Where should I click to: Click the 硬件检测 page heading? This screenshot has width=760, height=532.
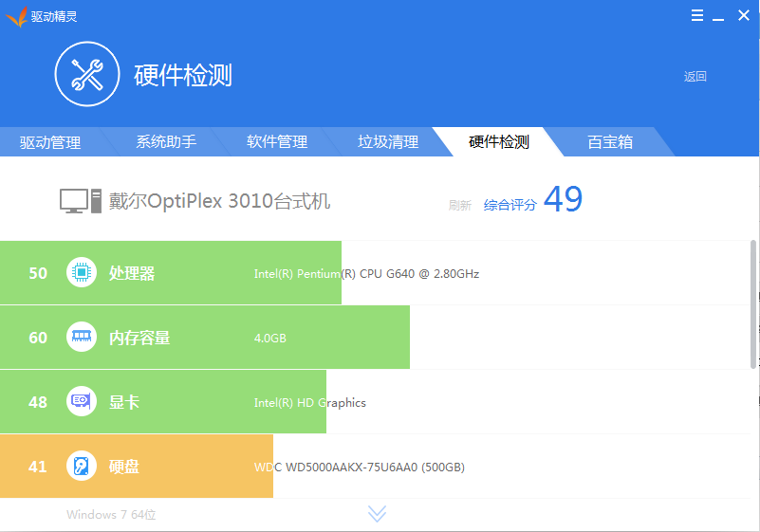pos(183,75)
